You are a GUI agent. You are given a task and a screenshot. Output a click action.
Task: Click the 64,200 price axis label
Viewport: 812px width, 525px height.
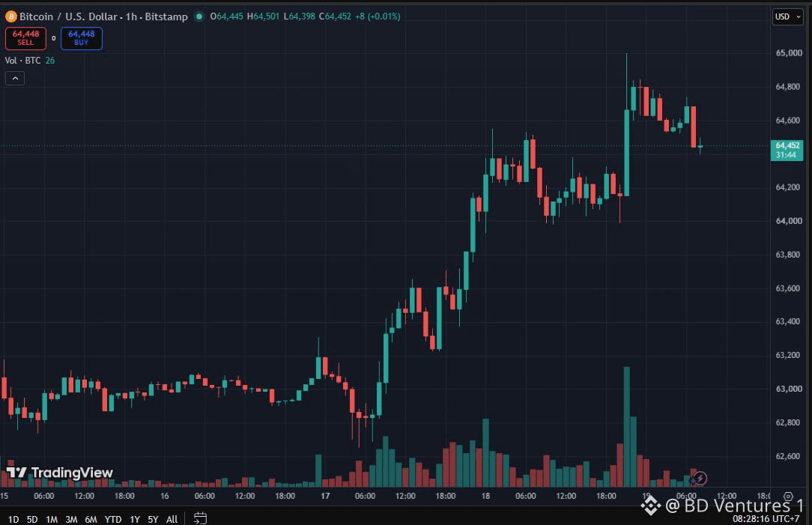point(788,187)
